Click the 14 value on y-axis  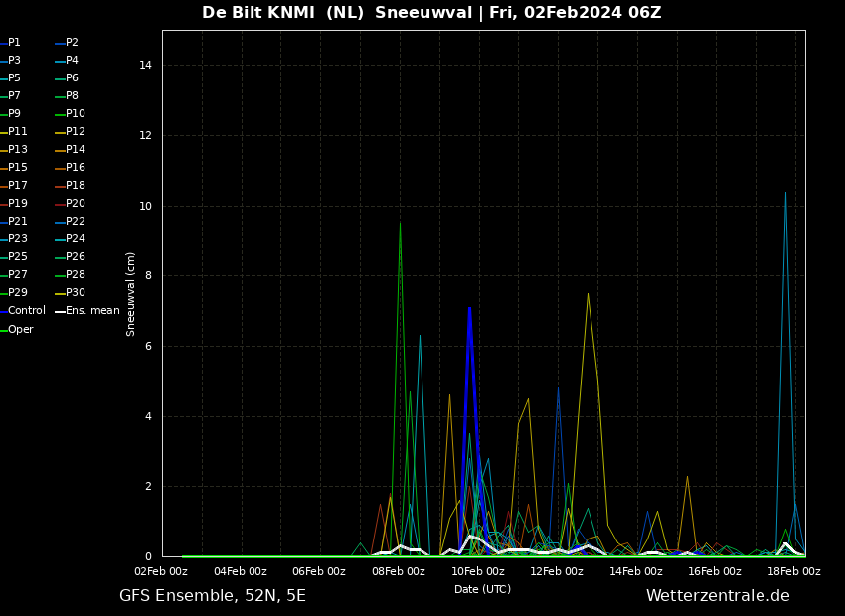pos(145,66)
